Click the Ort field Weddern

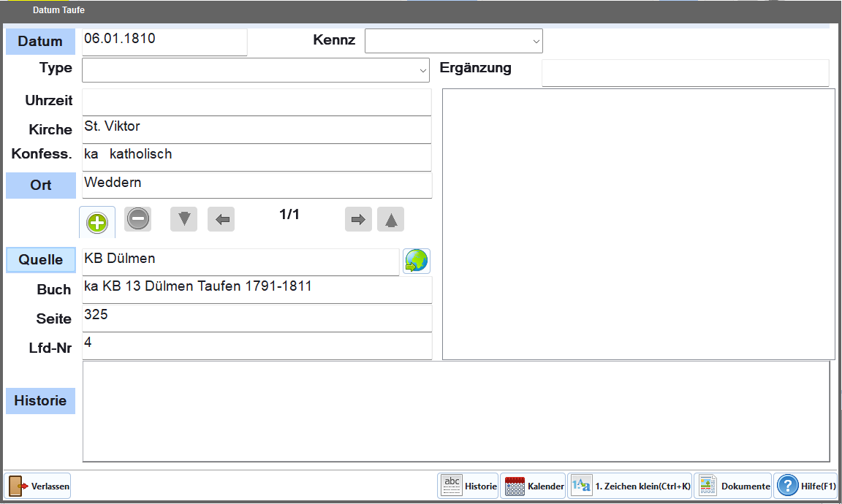click(x=257, y=186)
